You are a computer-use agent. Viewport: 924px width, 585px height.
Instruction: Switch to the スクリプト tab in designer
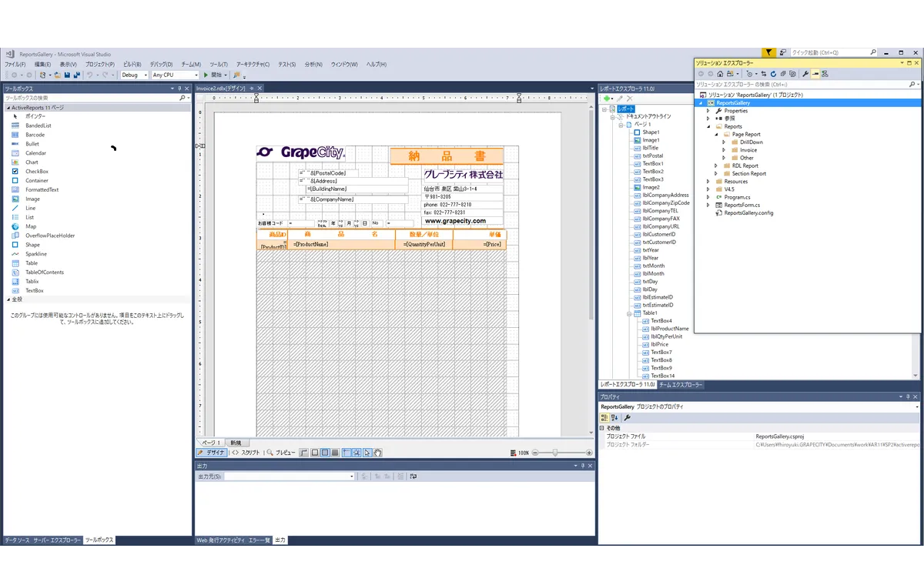point(246,453)
